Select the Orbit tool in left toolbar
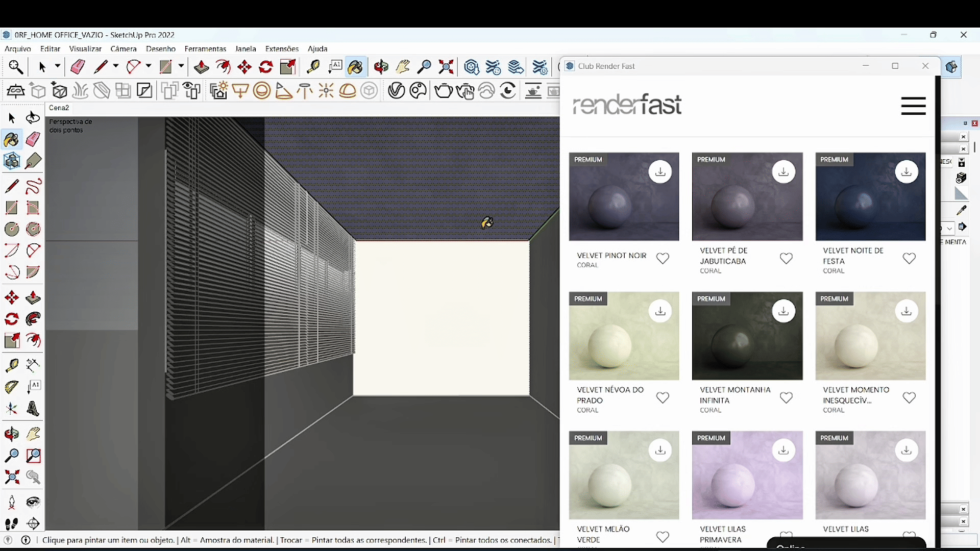980x551 pixels. pos(12,434)
